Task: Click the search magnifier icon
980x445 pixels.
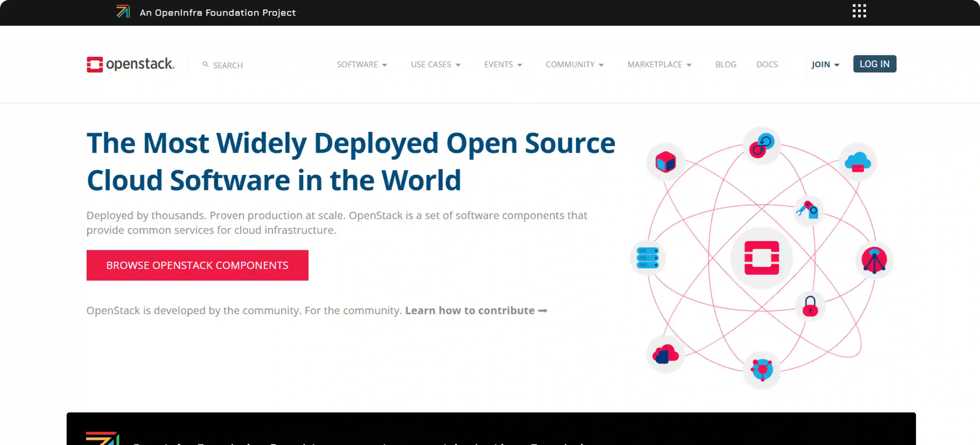Action: point(206,64)
